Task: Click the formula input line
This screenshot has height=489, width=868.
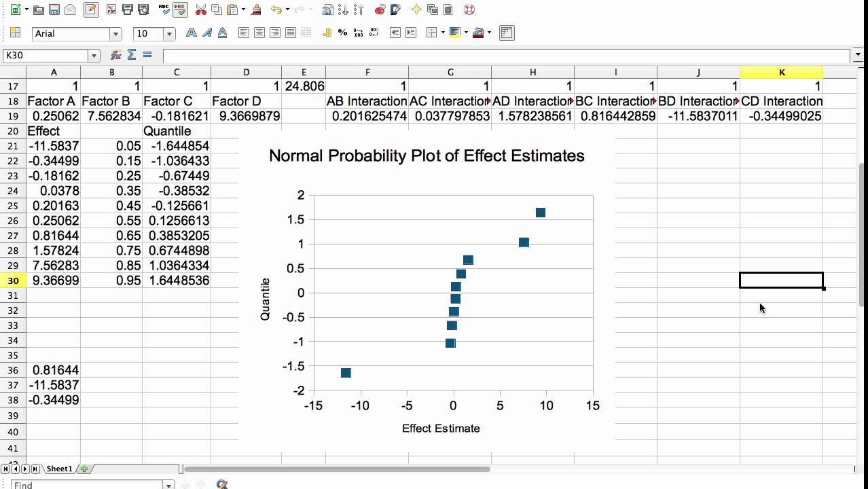Action: click(507, 56)
